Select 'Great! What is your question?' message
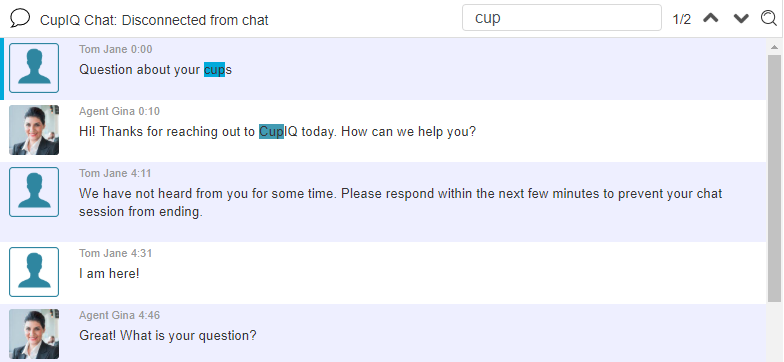This screenshot has height=362, width=784. (168, 336)
